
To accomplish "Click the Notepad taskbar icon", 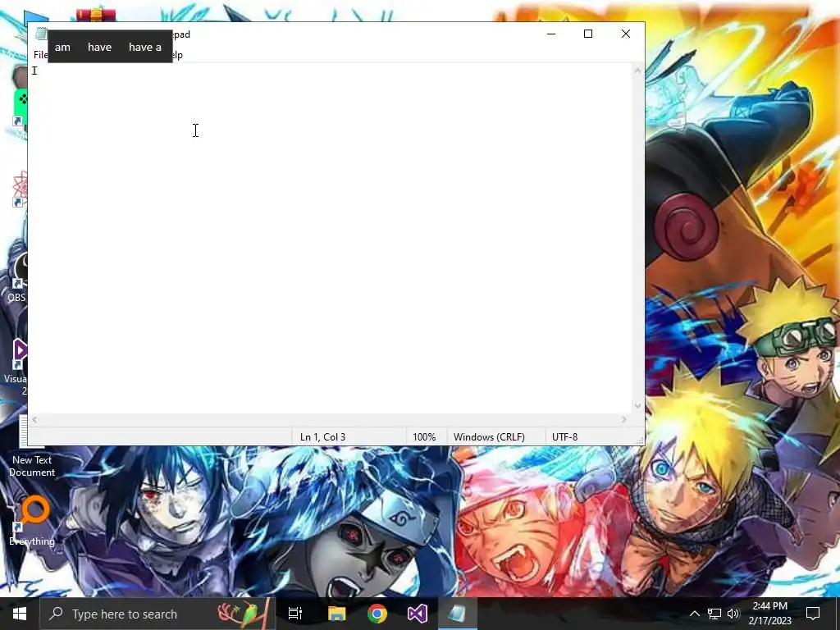I will [457, 614].
